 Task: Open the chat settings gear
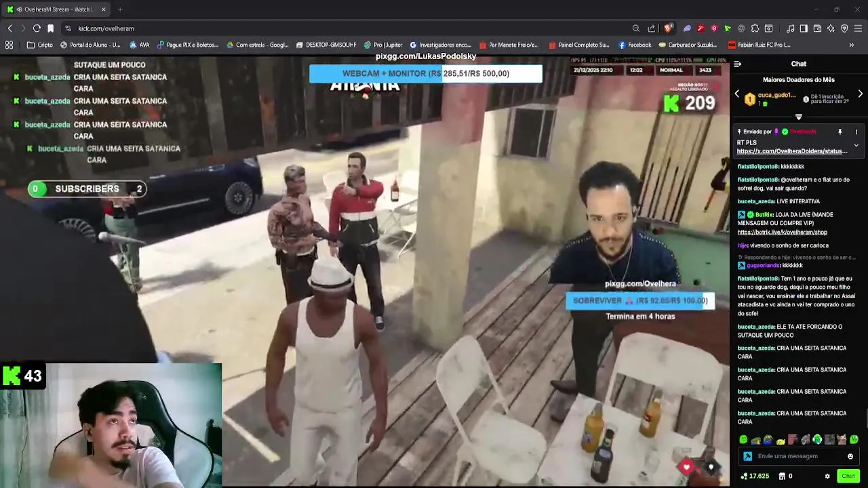827,476
